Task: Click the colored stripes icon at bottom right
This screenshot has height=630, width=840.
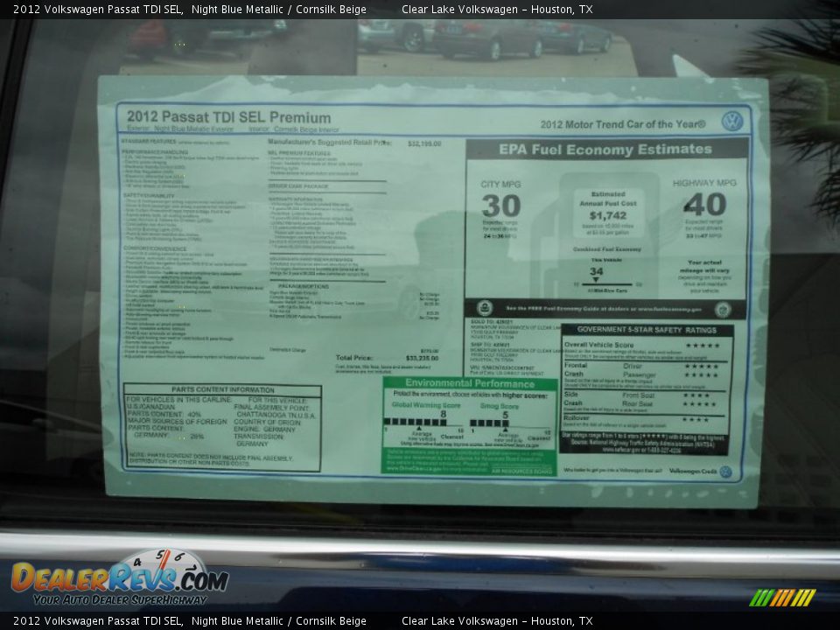Action: coord(782,598)
